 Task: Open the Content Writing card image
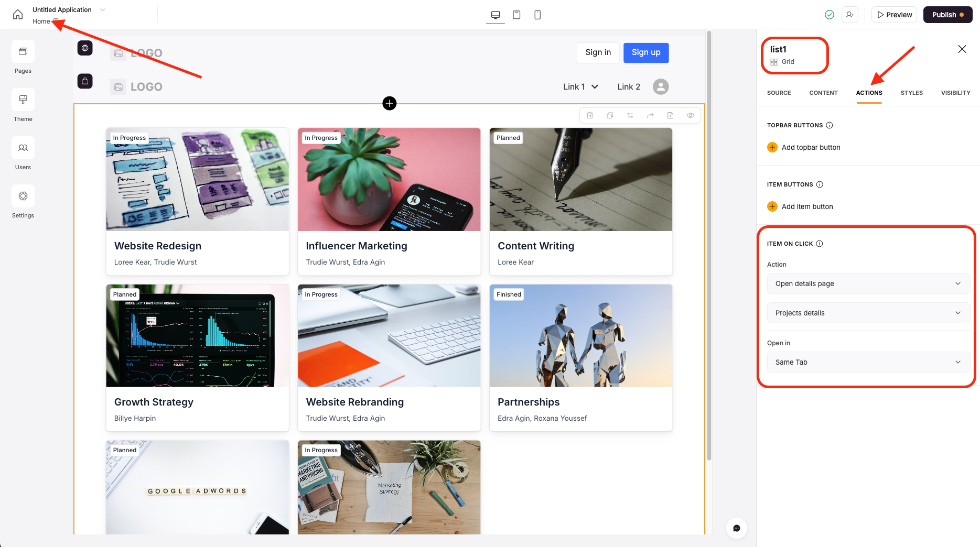click(x=581, y=179)
